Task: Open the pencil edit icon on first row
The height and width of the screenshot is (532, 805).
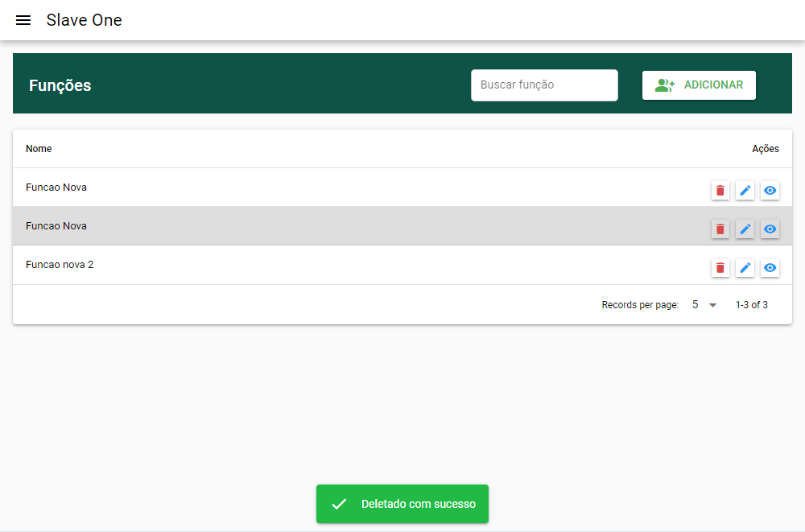Action: pos(745,191)
